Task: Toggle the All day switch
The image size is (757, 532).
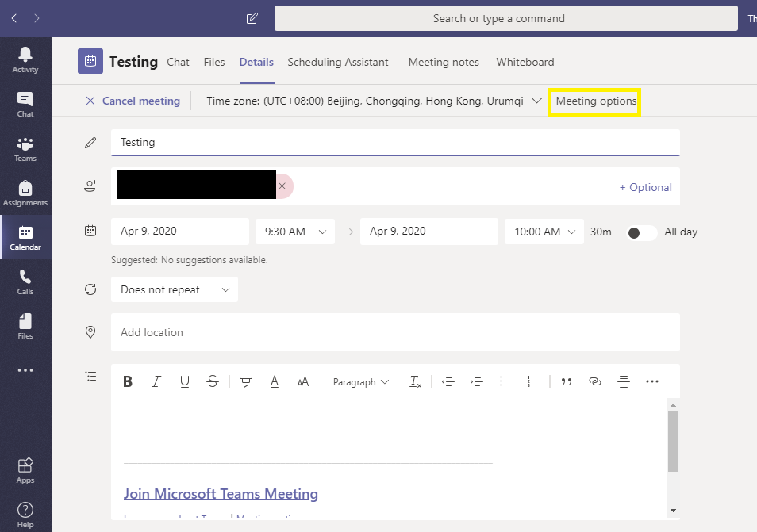Action: (x=641, y=233)
